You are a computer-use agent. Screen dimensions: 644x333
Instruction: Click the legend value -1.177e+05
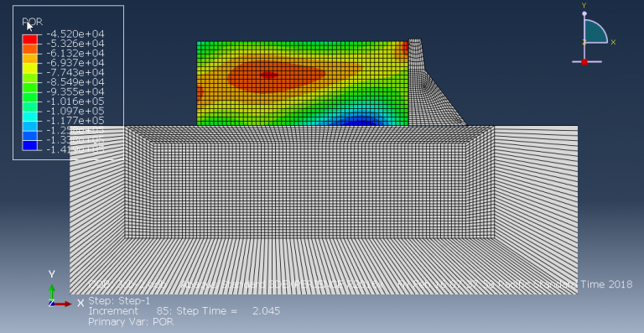75,121
